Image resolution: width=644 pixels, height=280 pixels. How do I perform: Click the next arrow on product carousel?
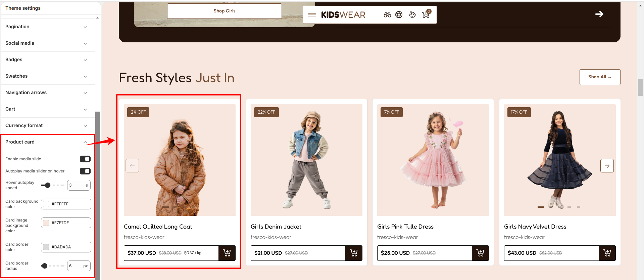click(x=607, y=166)
